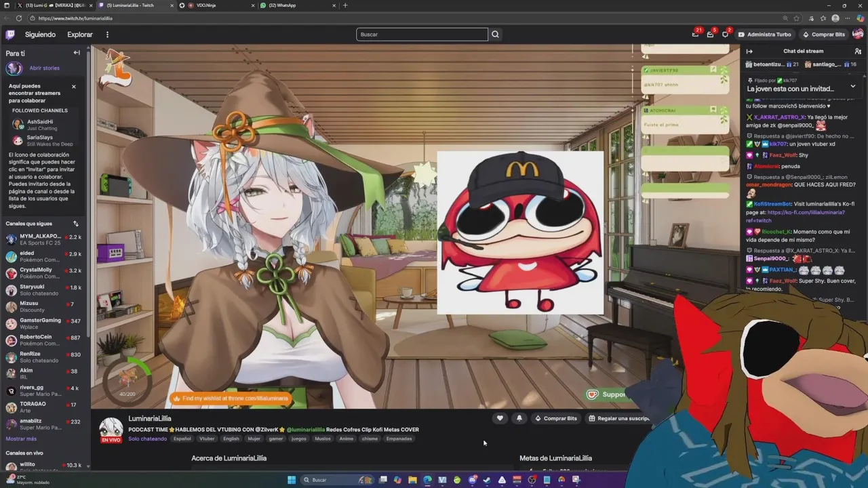Click the @luminarialillia mention in stream title
The width and height of the screenshot is (868, 488).
pyautogui.click(x=305, y=430)
